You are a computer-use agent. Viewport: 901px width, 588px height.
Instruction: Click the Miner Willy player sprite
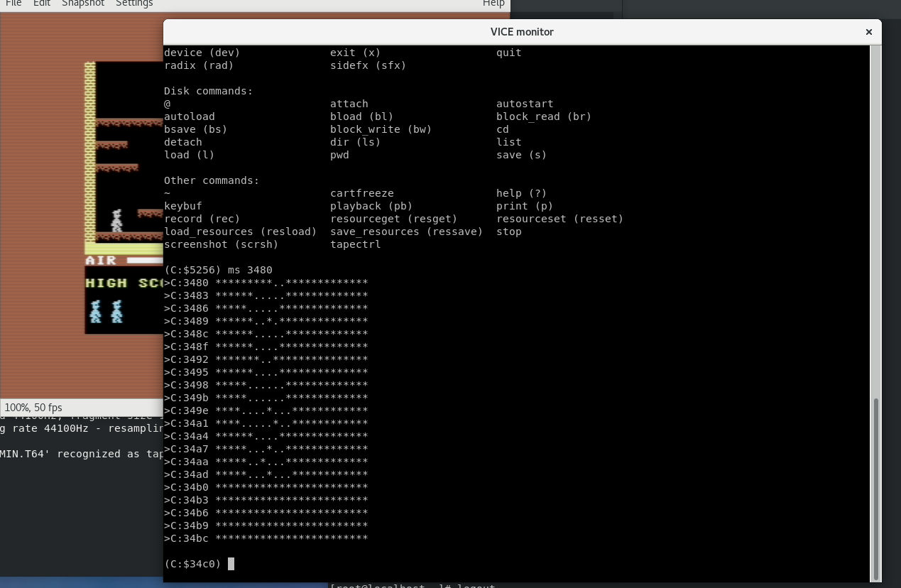point(116,220)
